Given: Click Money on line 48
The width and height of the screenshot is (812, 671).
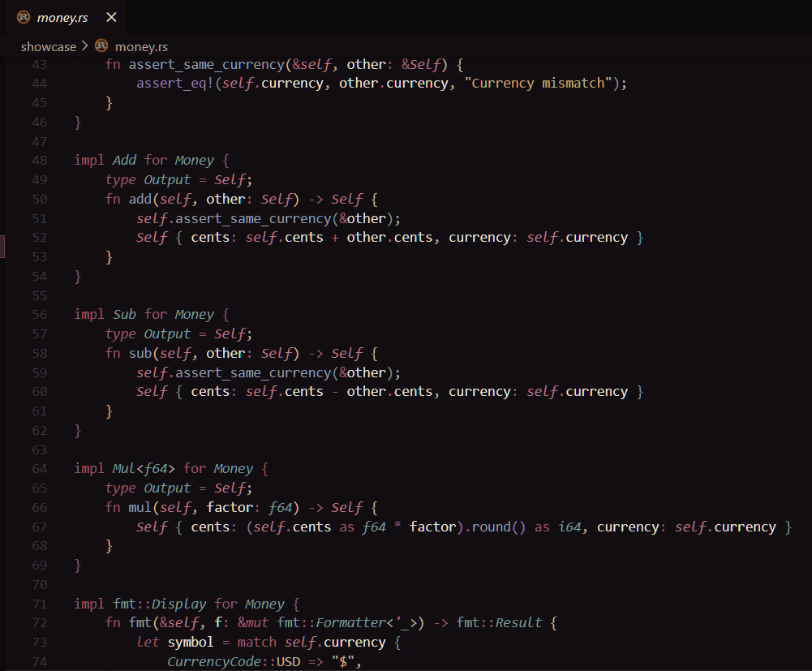Looking at the screenshot, I should pyautogui.click(x=195, y=161).
